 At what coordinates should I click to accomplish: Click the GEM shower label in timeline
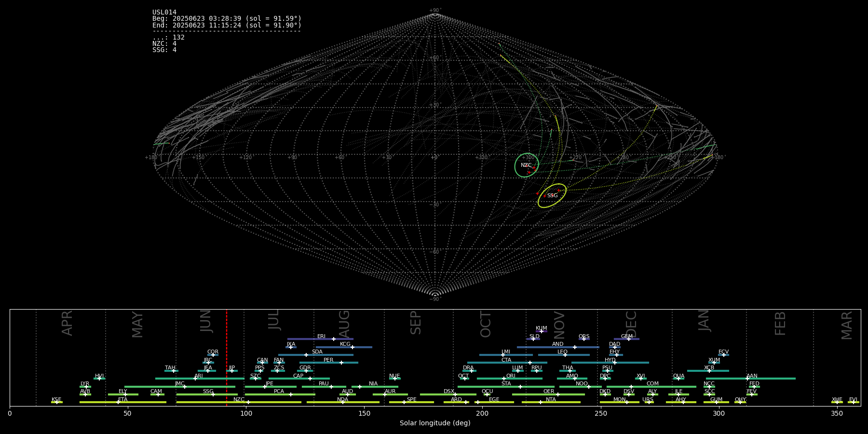[x=626, y=337]
